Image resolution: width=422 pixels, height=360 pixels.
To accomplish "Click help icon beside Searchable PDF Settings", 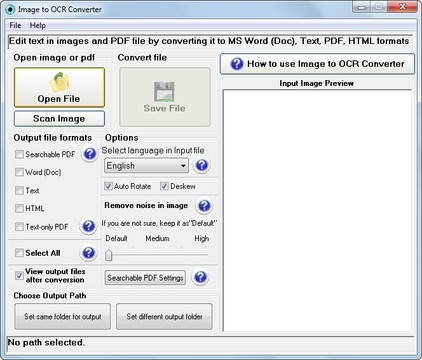I will click(201, 277).
